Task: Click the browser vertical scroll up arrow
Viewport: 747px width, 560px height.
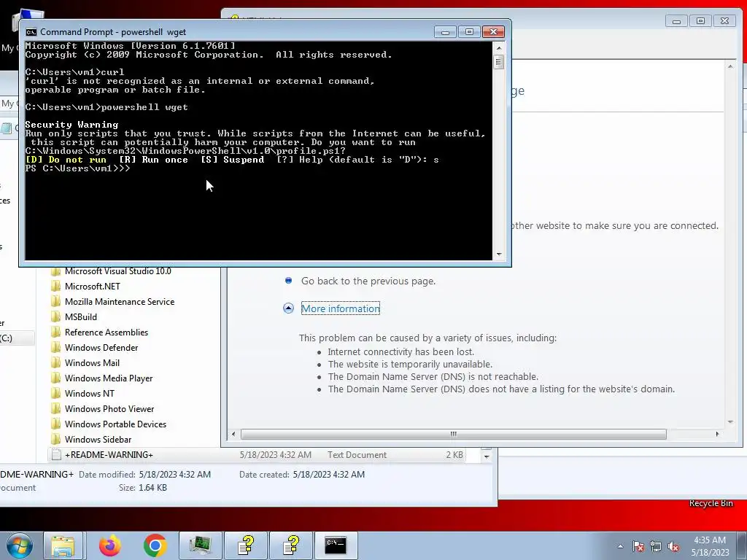Action: (x=730, y=66)
